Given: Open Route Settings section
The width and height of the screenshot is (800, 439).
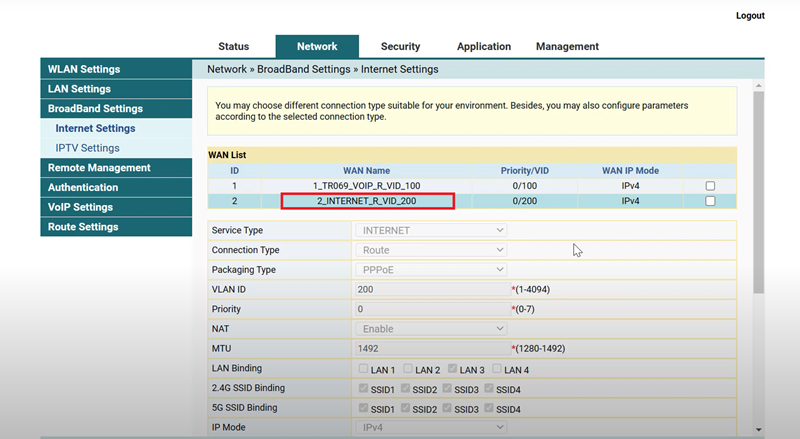Looking at the screenshot, I should click(82, 227).
